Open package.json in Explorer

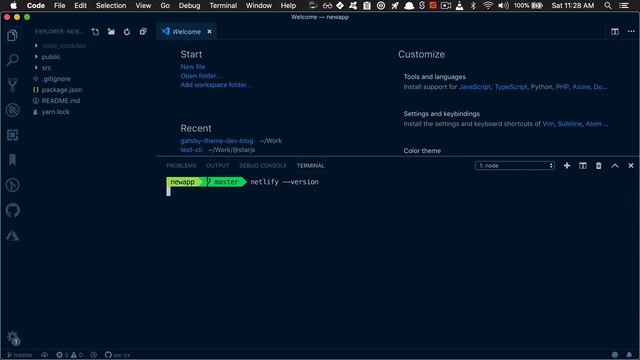(x=62, y=90)
